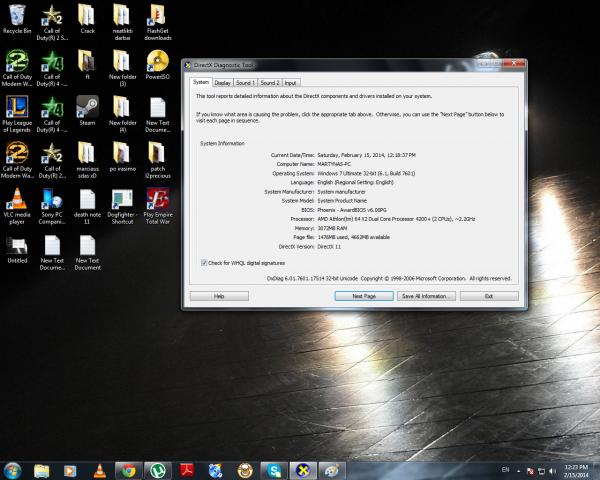600x480 pixels.
Task: Open the Sound 1 tab
Action: point(246,83)
